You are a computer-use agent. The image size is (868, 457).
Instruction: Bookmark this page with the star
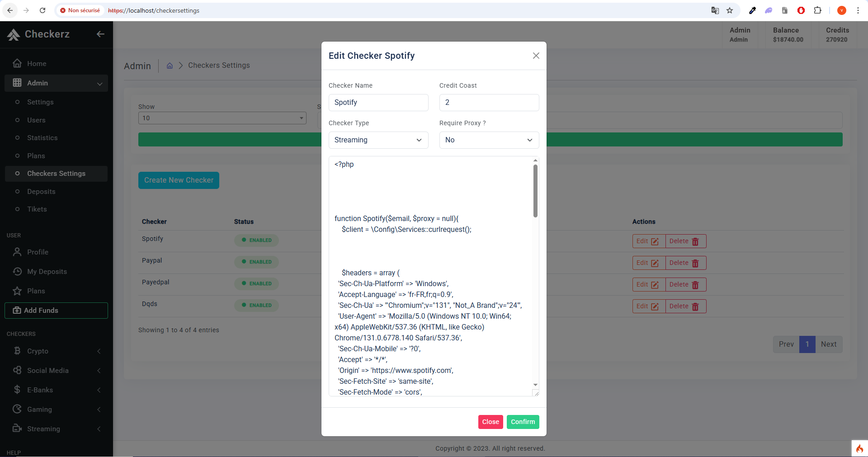click(x=730, y=10)
